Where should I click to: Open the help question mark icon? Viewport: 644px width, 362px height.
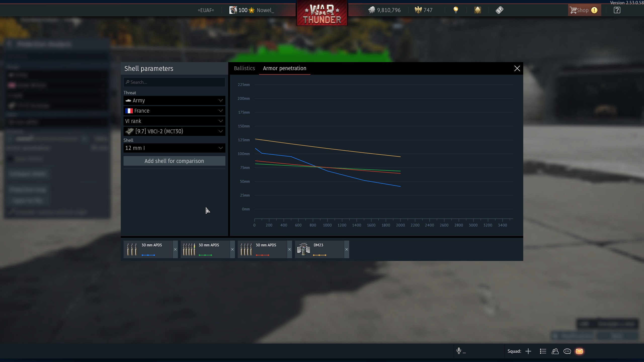click(x=617, y=10)
